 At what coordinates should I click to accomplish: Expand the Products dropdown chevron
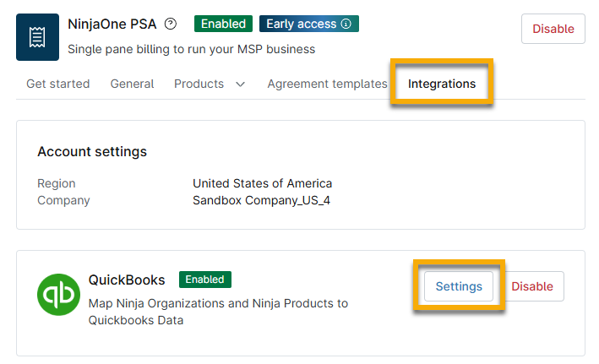click(240, 84)
